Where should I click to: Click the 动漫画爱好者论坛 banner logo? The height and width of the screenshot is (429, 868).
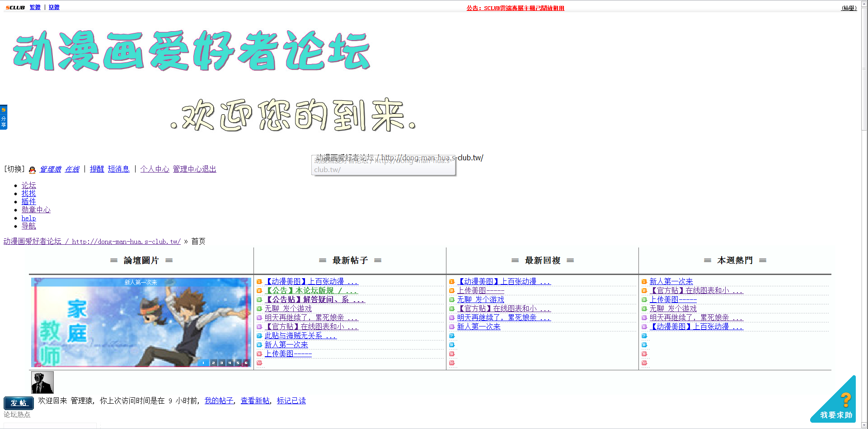point(192,51)
